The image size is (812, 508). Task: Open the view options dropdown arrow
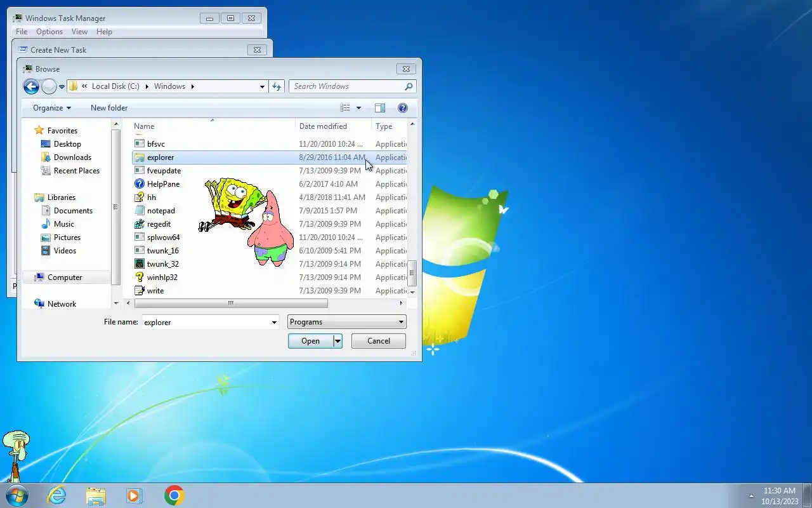[358, 108]
